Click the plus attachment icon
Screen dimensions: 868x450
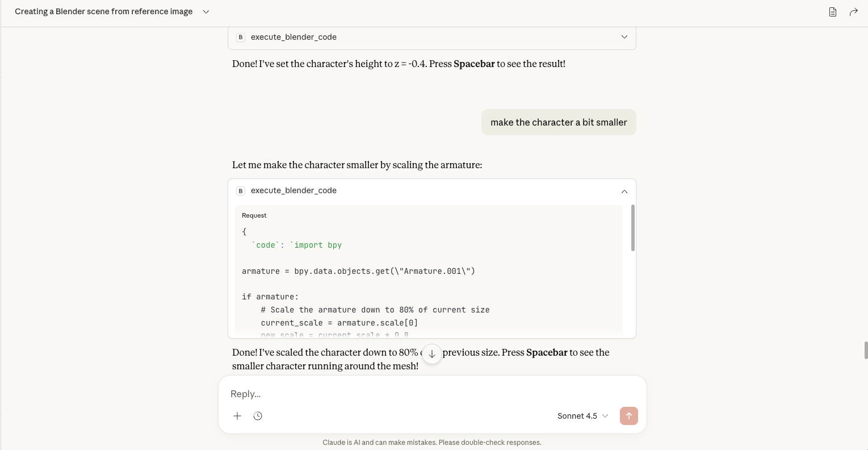[x=237, y=416]
